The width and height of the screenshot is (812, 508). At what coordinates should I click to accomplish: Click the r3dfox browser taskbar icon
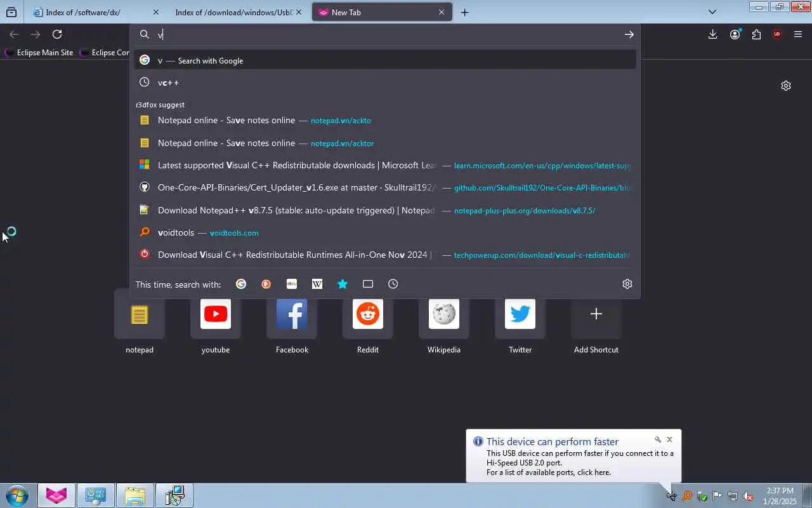(x=56, y=495)
